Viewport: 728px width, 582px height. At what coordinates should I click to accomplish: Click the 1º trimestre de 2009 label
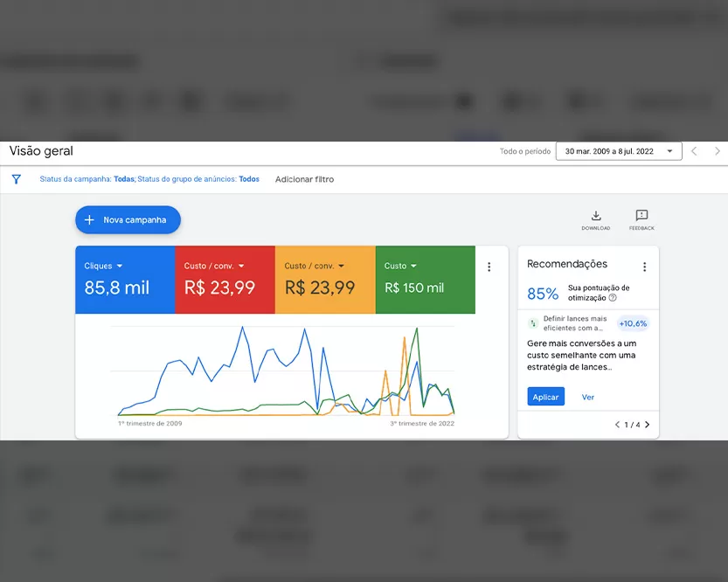click(150, 423)
